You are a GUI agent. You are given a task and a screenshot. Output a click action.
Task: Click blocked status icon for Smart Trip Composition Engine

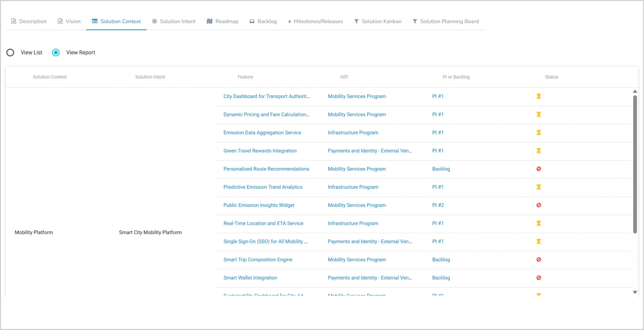click(538, 259)
